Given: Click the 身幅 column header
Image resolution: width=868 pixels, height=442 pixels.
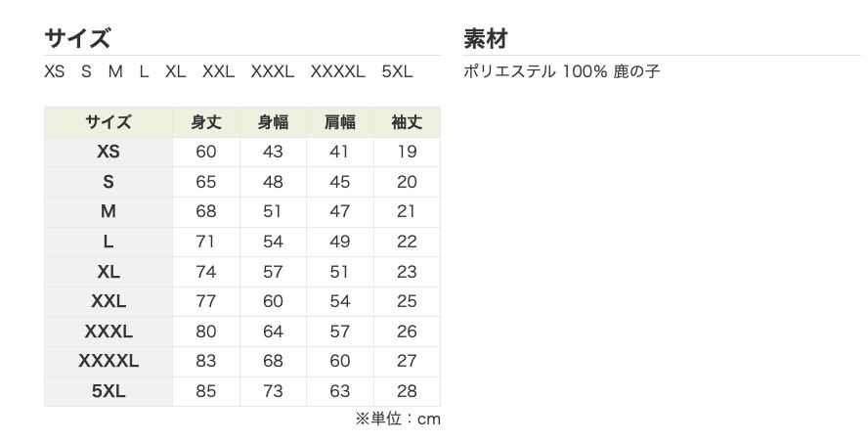Looking at the screenshot, I should [273, 122].
